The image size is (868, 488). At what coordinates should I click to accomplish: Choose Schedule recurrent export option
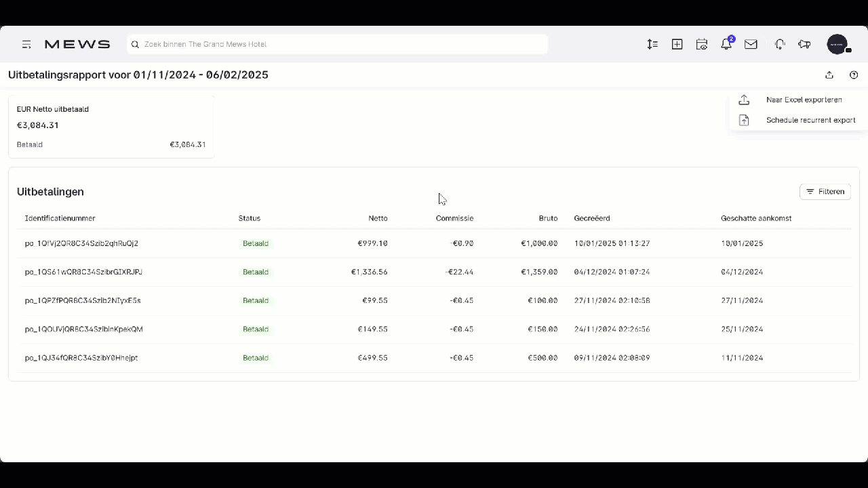810,120
